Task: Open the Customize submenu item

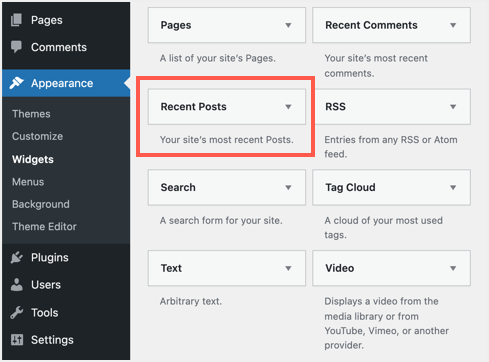Action: [37, 136]
